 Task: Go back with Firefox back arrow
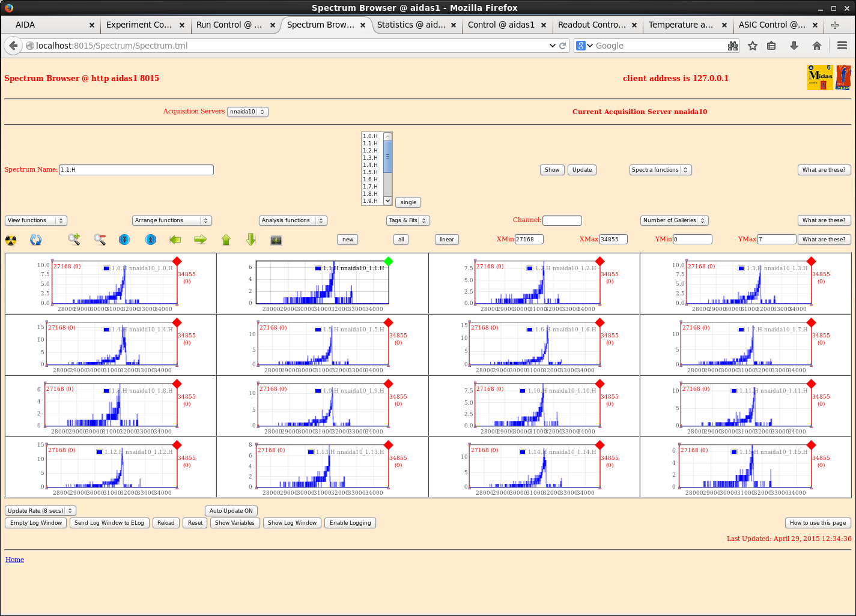tap(13, 46)
